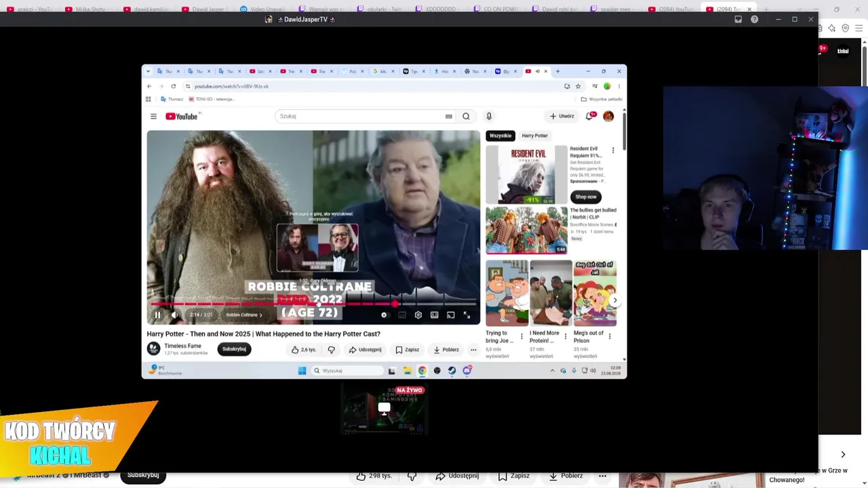Image resolution: width=868 pixels, height=488 pixels.
Task: Open video player settings gear
Action: point(418,315)
